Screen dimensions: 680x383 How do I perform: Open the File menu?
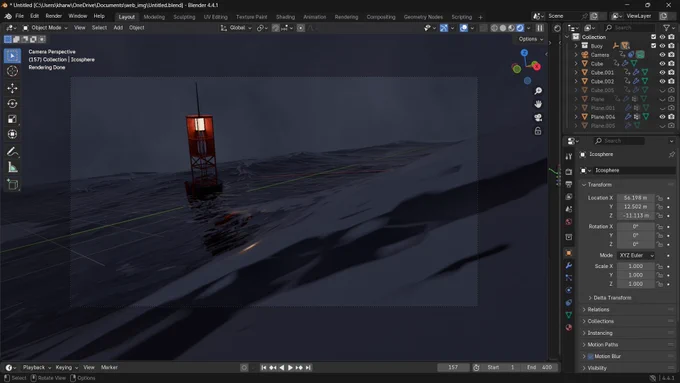tap(20, 16)
